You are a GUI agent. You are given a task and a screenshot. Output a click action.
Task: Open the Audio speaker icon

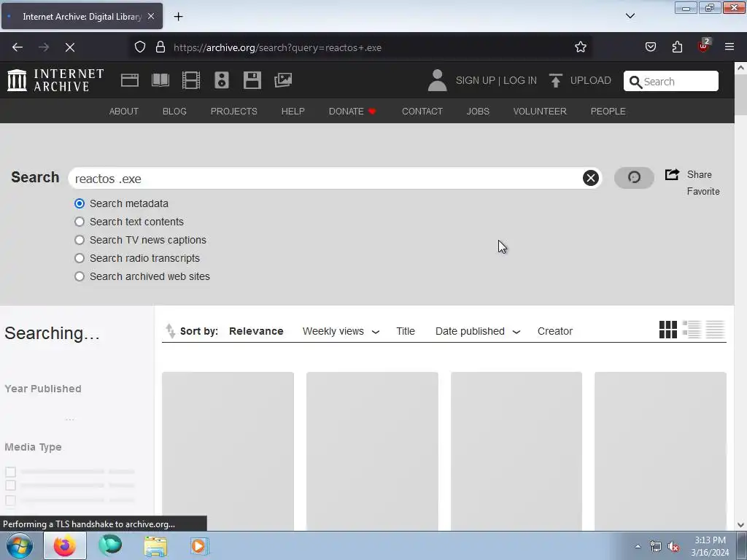click(x=222, y=80)
